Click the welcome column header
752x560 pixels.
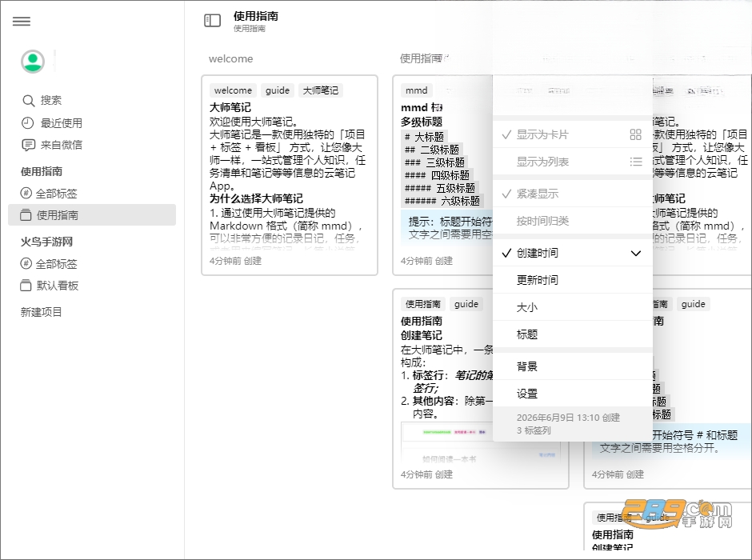coord(230,59)
